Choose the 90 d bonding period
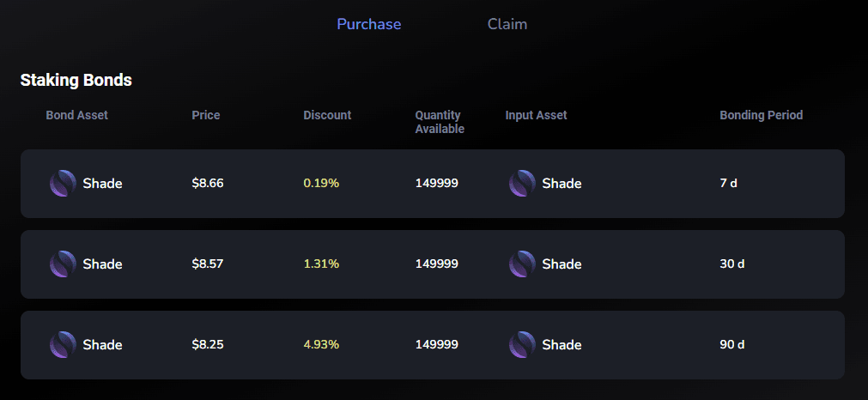868x400 pixels. (x=731, y=345)
